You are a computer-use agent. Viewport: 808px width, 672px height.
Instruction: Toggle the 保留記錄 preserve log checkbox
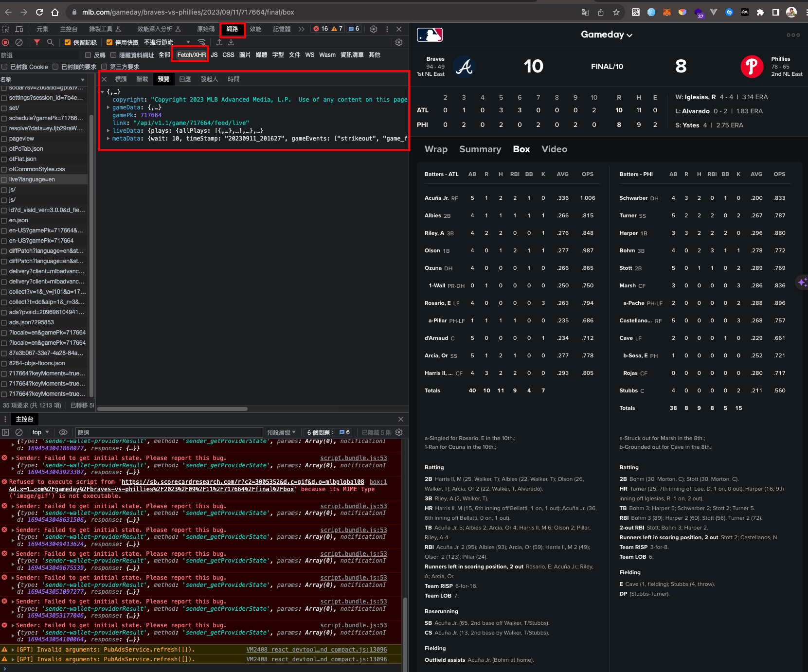point(68,42)
